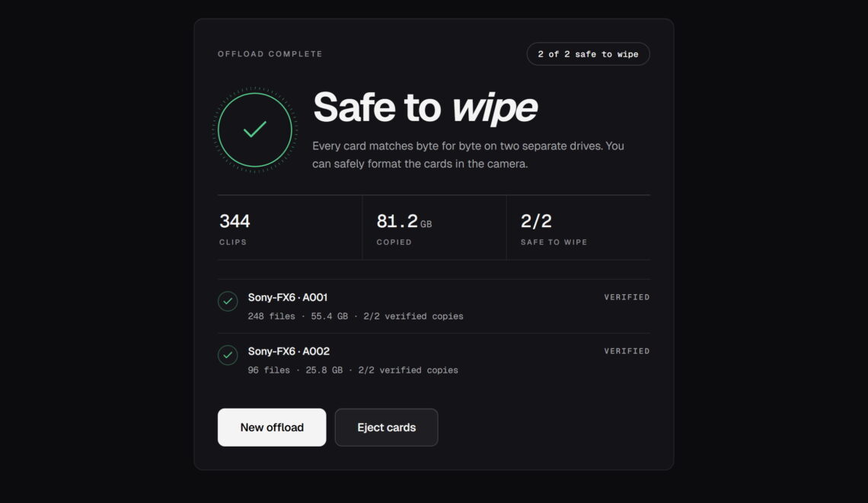Click the 81.2 GB copied statistic
This screenshot has height=503, width=868.
434,228
